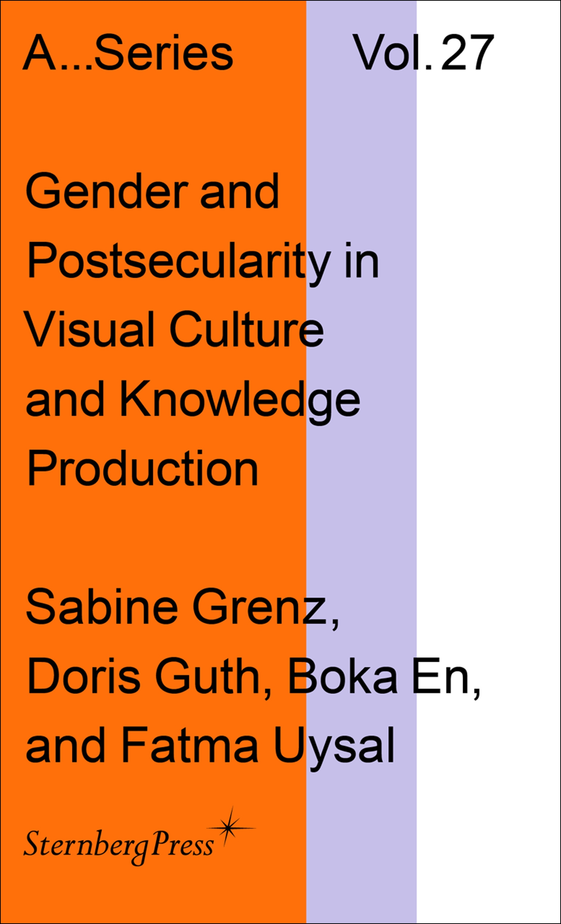This screenshot has height=924, width=561.
Task: Click the orange color band
Action: point(153,462)
